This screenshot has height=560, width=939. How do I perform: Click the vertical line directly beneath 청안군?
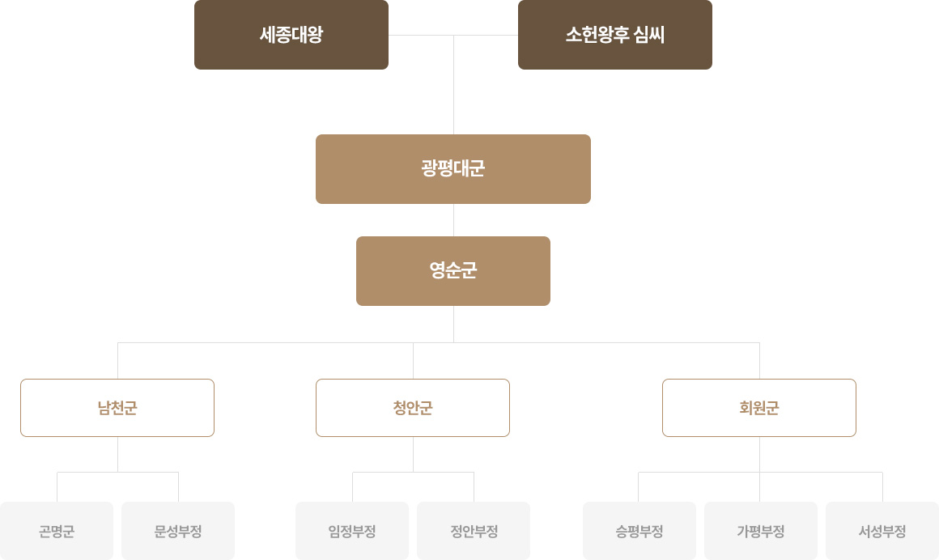pyautogui.click(x=413, y=454)
